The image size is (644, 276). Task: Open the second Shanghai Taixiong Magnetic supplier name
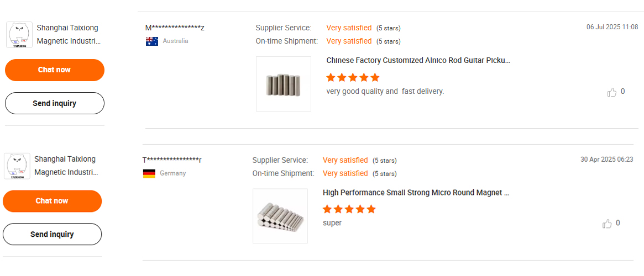(x=66, y=166)
